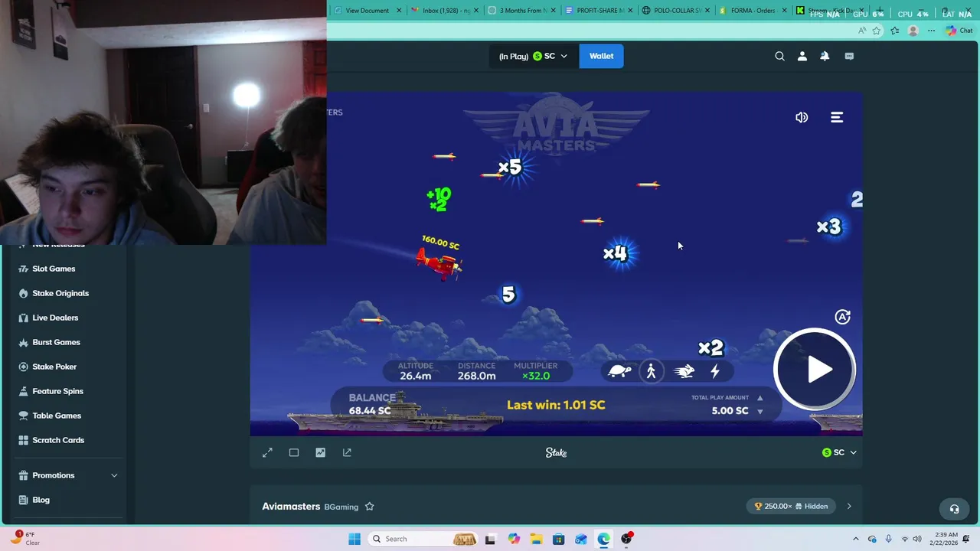The width and height of the screenshot is (980, 551).
Task: Select the rabbit fast speed option
Action: click(x=684, y=371)
